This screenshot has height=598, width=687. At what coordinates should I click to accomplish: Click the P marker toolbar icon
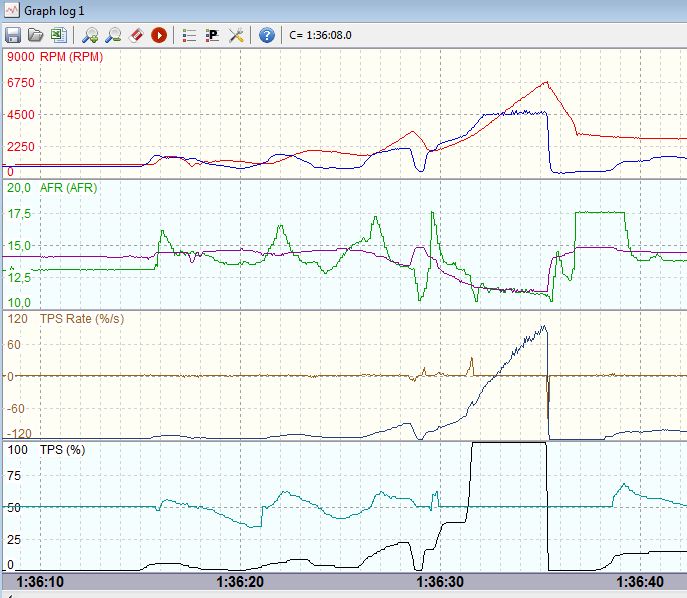pos(212,35)
